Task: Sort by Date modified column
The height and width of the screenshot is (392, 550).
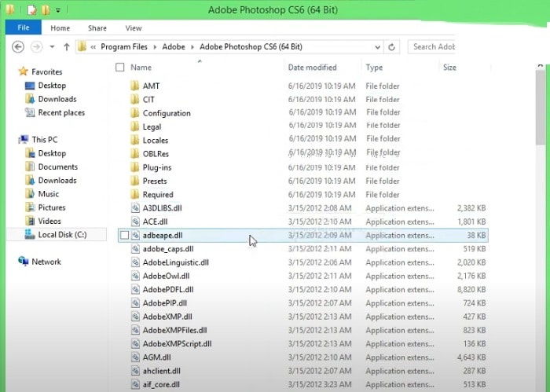Action: (312, 68)
